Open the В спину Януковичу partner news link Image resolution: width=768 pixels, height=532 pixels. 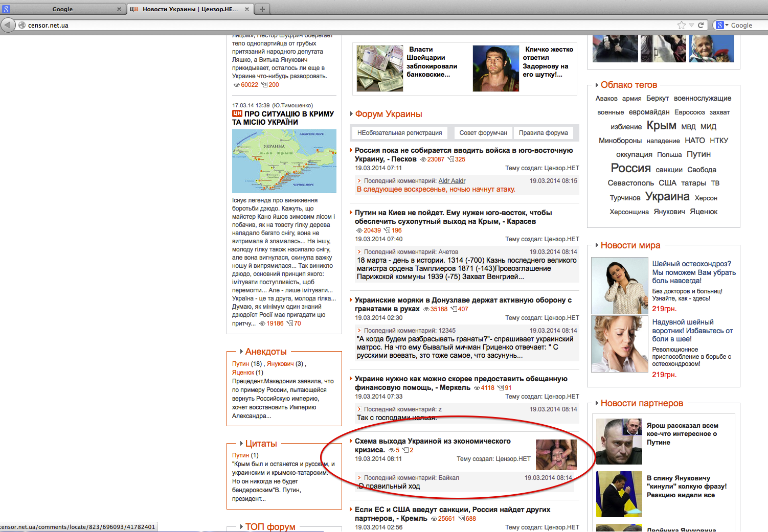click(687, 487)
